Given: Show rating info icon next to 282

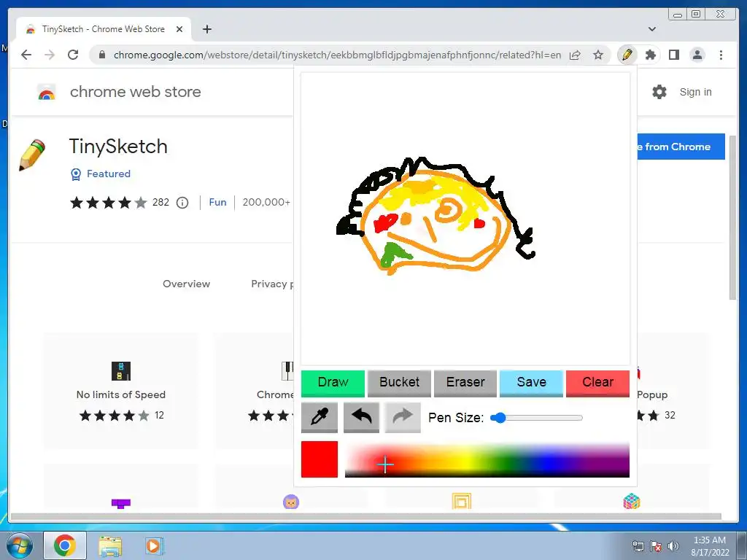Looking at the screenshot, I should (x=182, y=203).
